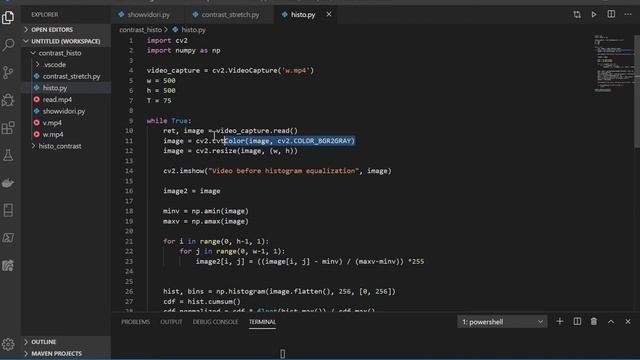Click 'T = 75' on line 7

point(159,100)
